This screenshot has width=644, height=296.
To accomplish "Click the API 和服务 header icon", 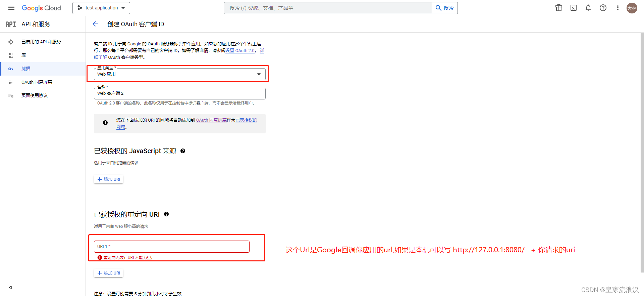I will point(11,24).
